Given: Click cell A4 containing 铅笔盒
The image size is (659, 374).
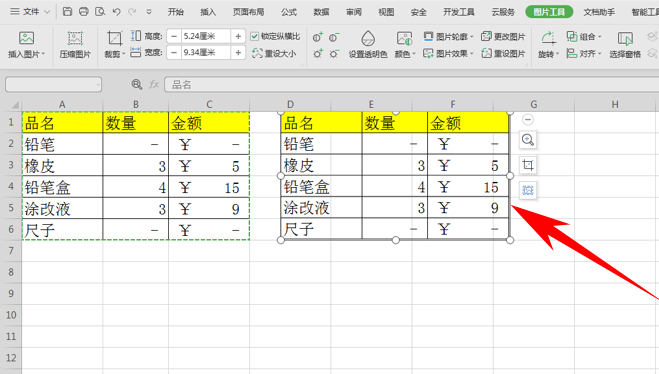Looking at the screenshot, I should [62, 187].
